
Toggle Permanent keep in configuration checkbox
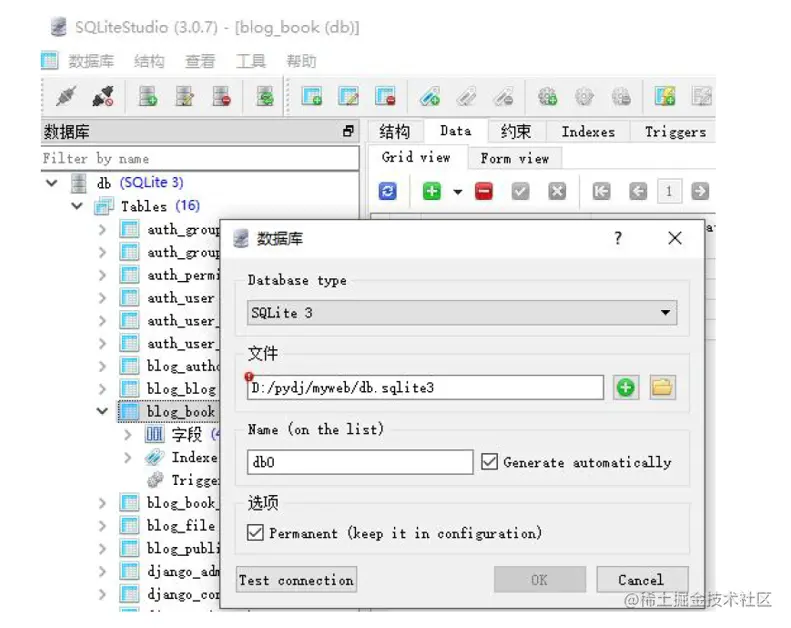pyautogui.click(x=255, y=533)
